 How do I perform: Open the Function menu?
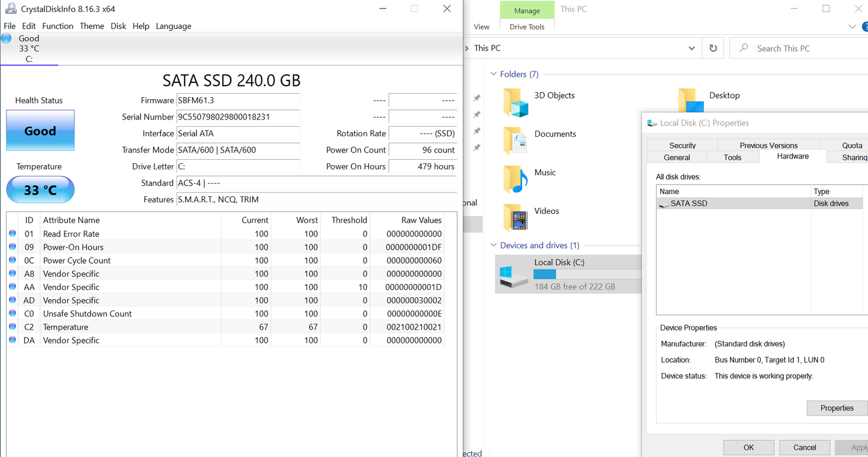click(x=58, y=26)
